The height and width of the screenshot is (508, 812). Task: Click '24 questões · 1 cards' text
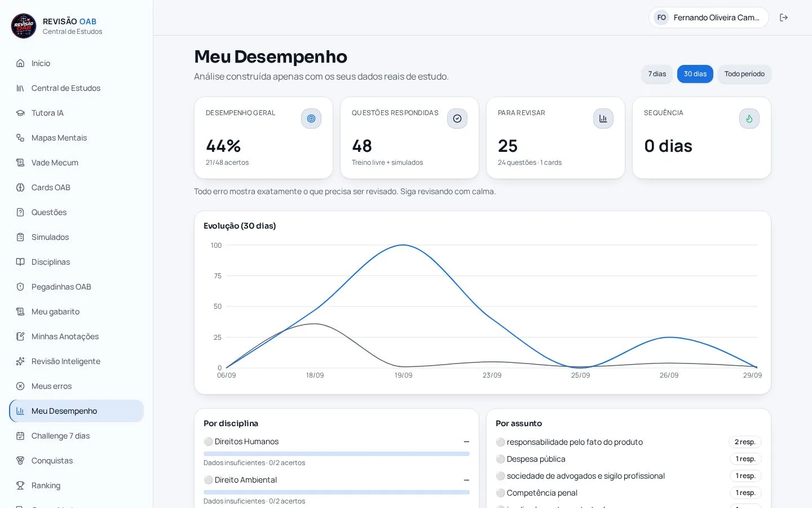[x=529, y=163]
